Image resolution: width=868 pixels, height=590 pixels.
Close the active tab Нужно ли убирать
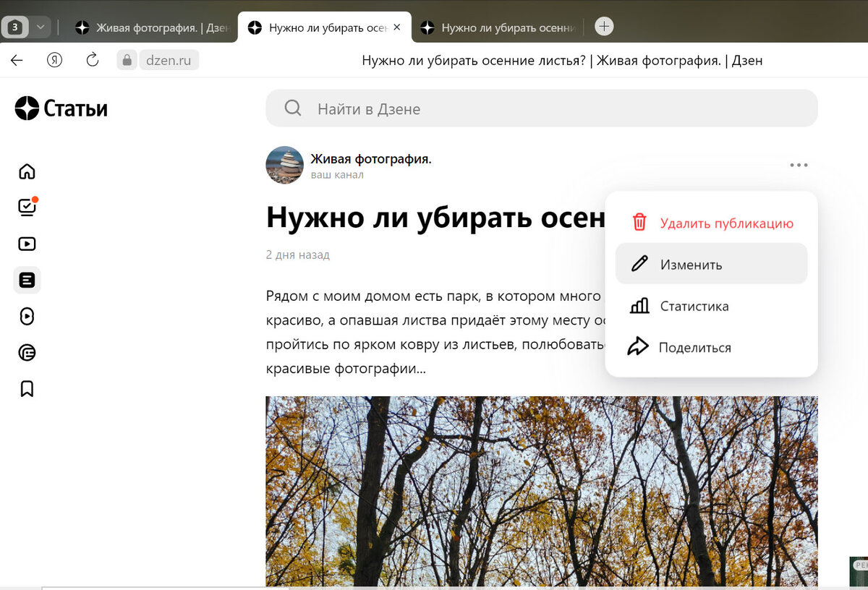(396, 27)
